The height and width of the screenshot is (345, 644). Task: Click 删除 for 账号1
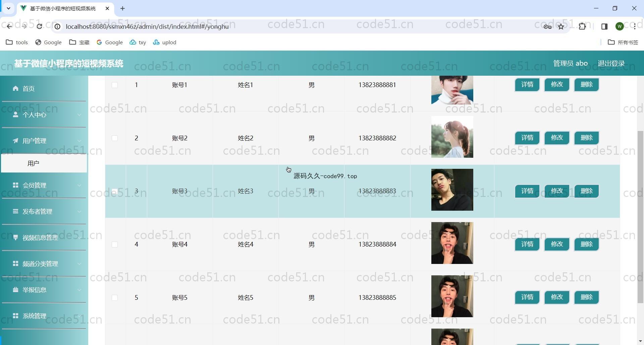click(x=587, y=84)
